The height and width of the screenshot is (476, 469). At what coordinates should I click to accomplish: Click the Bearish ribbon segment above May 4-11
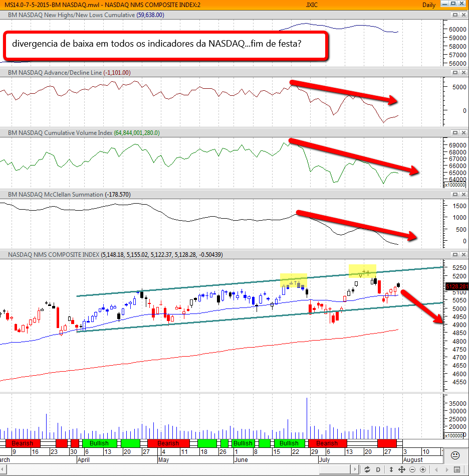tap(168, 443)
